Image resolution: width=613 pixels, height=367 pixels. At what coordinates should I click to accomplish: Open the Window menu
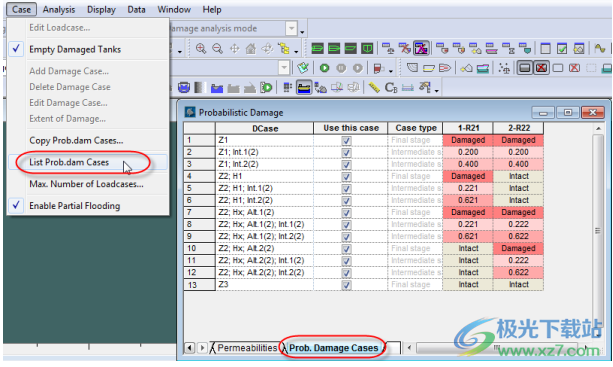[174, 9]
